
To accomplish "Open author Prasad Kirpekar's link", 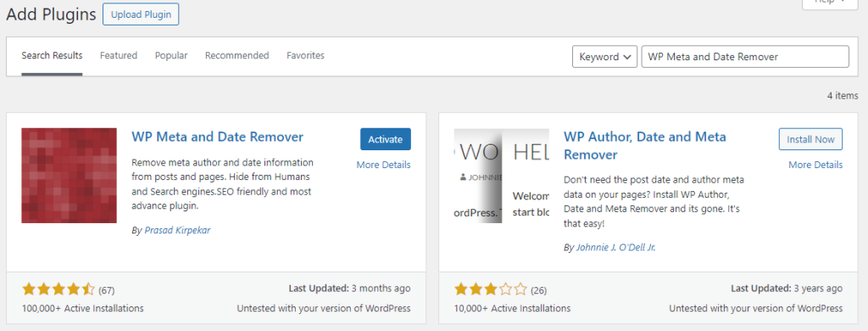I will 177,230.
